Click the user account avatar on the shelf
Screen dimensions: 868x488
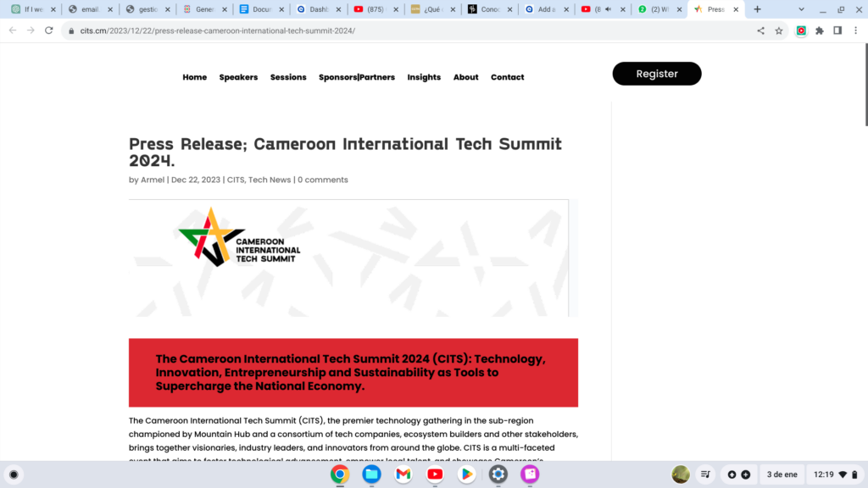click(x=681, y=474)
